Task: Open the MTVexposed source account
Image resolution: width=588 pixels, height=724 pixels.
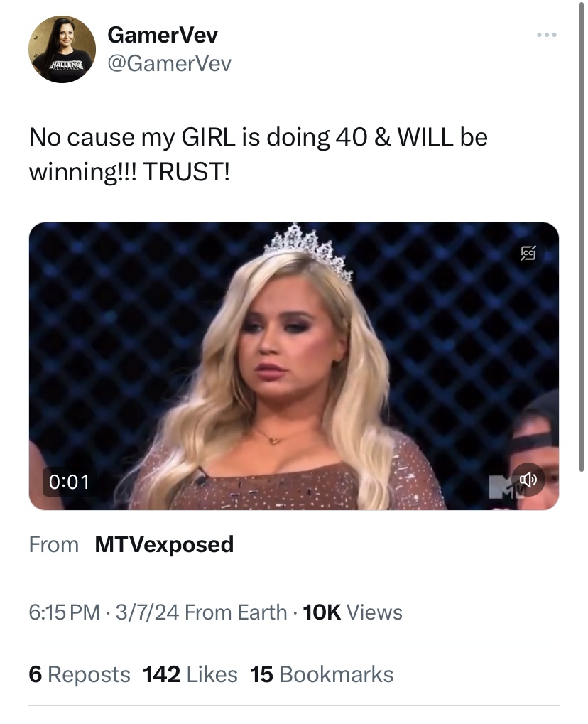Action: tap(164, 544)
